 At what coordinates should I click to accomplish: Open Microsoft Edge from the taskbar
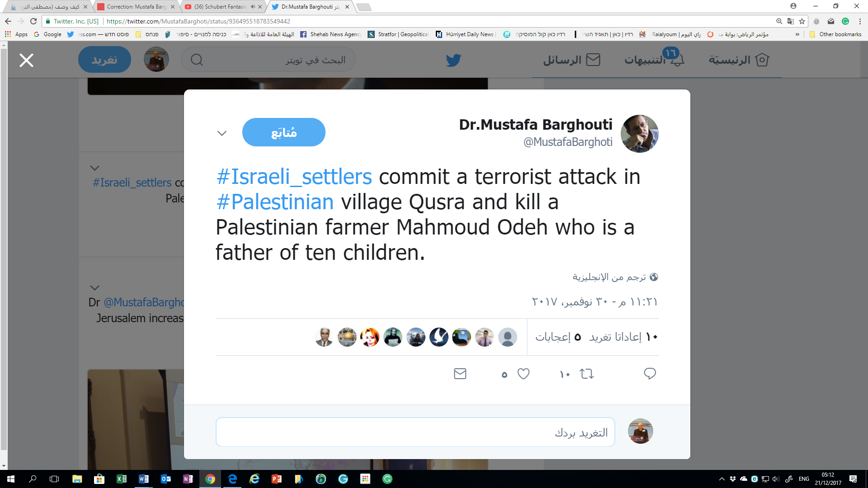232,479
